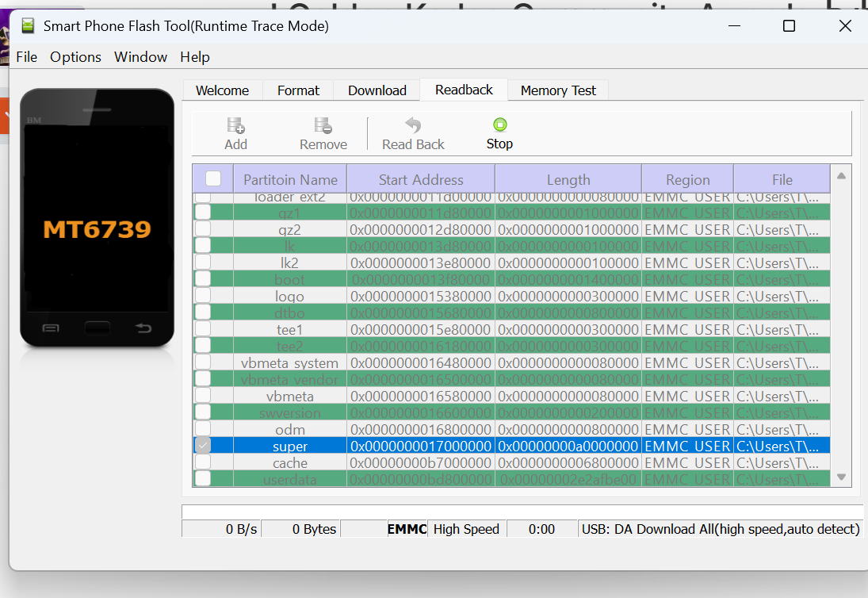Enable the boot partition checkbox
This screenshot has width=868, height=598.
pyautogui.click(x=203, y=279)
